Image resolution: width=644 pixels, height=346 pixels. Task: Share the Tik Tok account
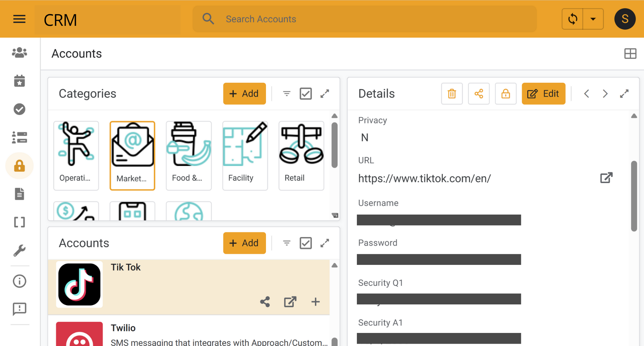click(265, 302)
